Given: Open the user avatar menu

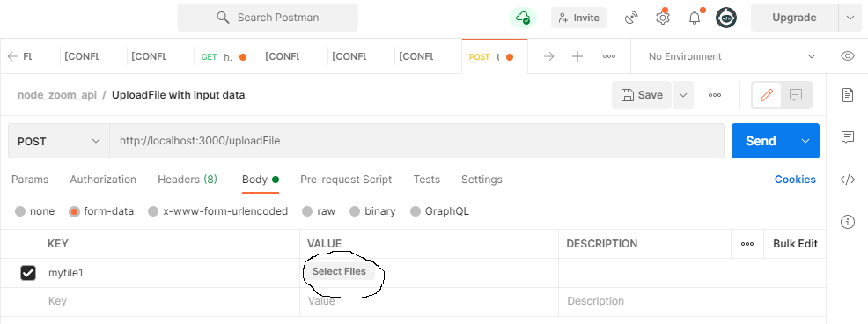Looking at the screenshot, I should 726,18.
